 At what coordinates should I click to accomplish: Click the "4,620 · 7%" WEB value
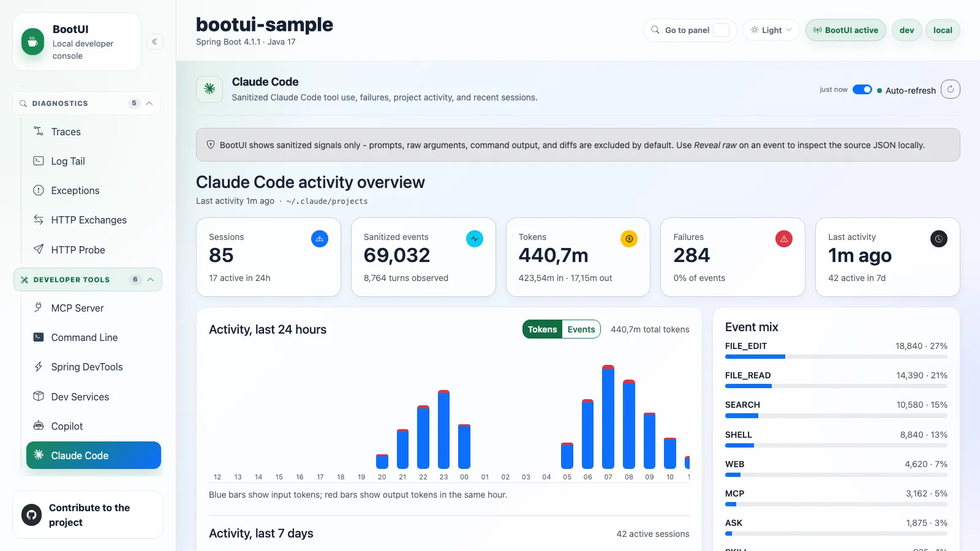tap(926, 464)
